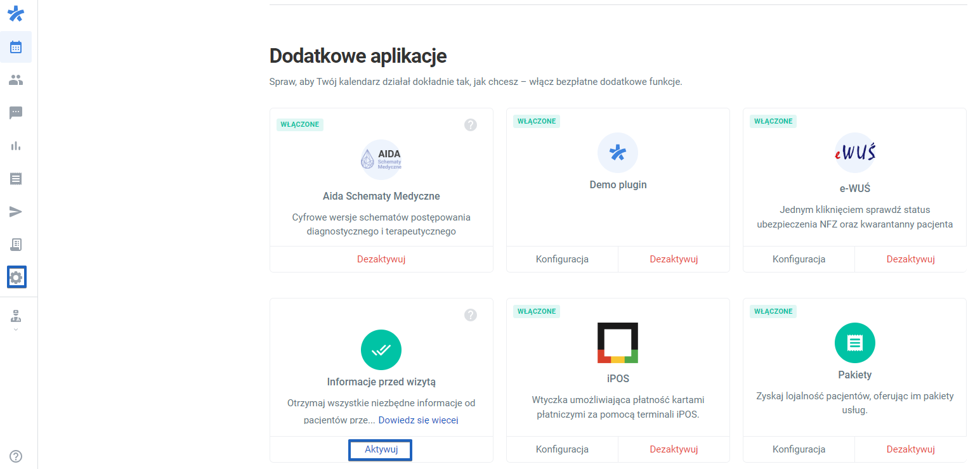The width and height of the screenshot is (980, 469).
Task: Open campaigns via the send arrow icon
Action: [16, 212]
